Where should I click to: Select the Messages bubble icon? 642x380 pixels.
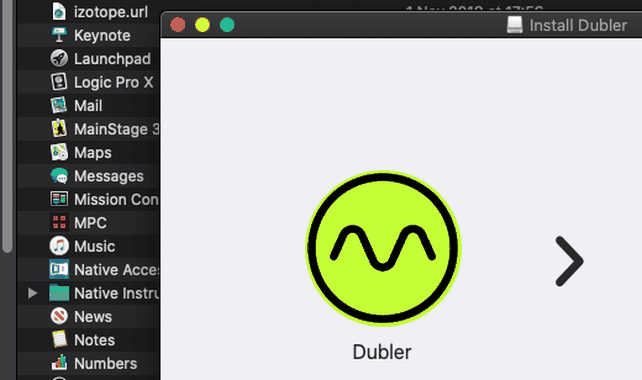[59, 176]
